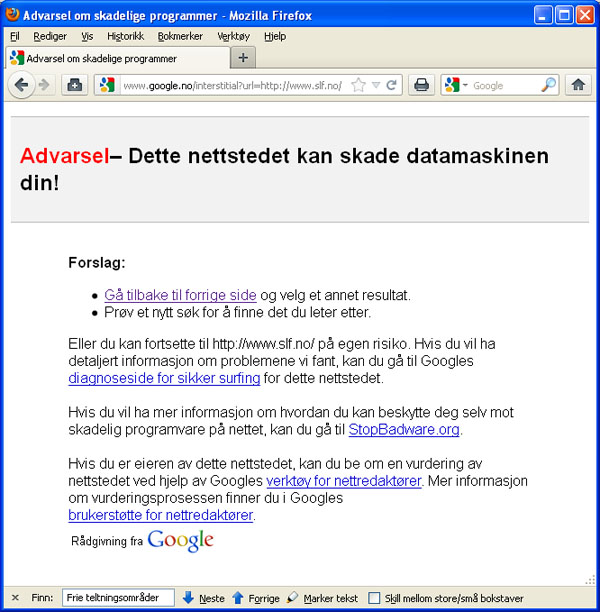The height and width of the screenshot is (612, 600).
Task: Open verktøy for nettredaktører link
Action: click(x=344, y=481)
